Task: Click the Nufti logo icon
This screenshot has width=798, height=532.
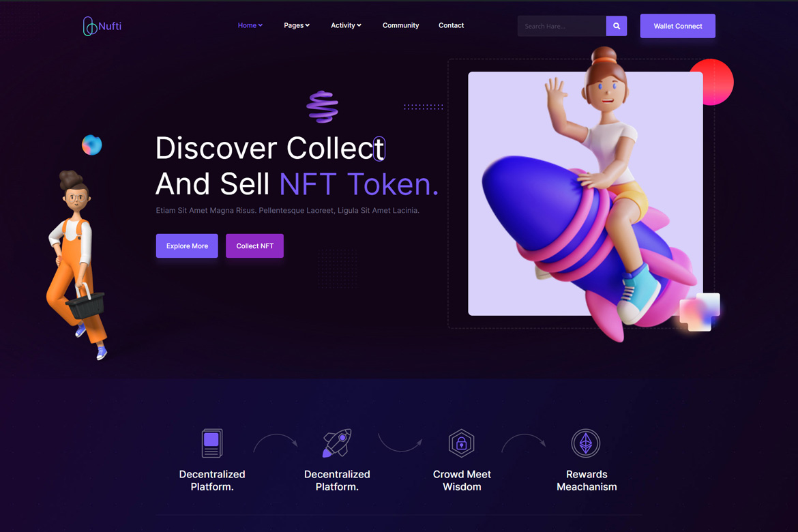Action: [89, 26]
